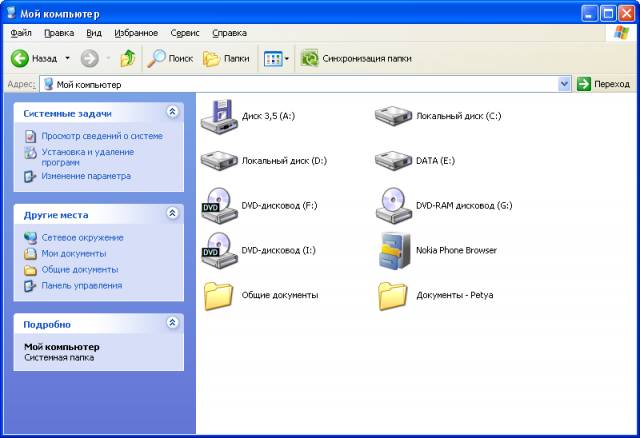Viewport: 640px width, 438px height.
Task: Click the Поиск search toolbar button
Action: click(170, 59)
